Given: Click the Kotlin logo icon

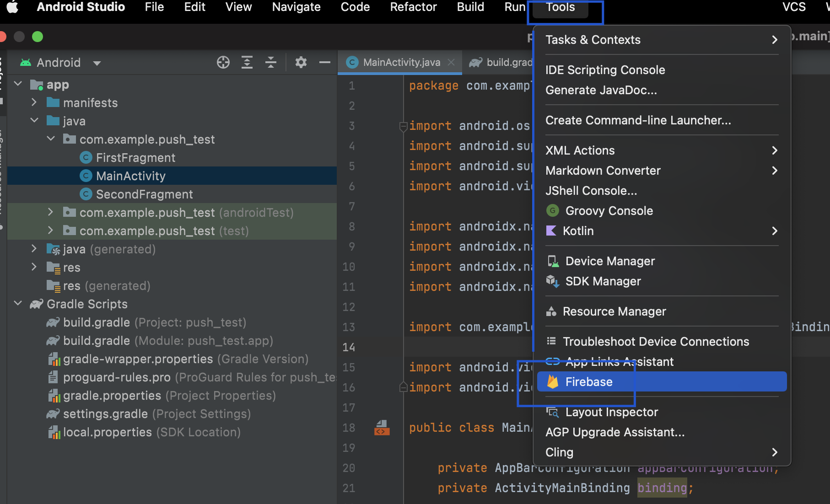Looking at the screenshot, I should click(551, 231).
